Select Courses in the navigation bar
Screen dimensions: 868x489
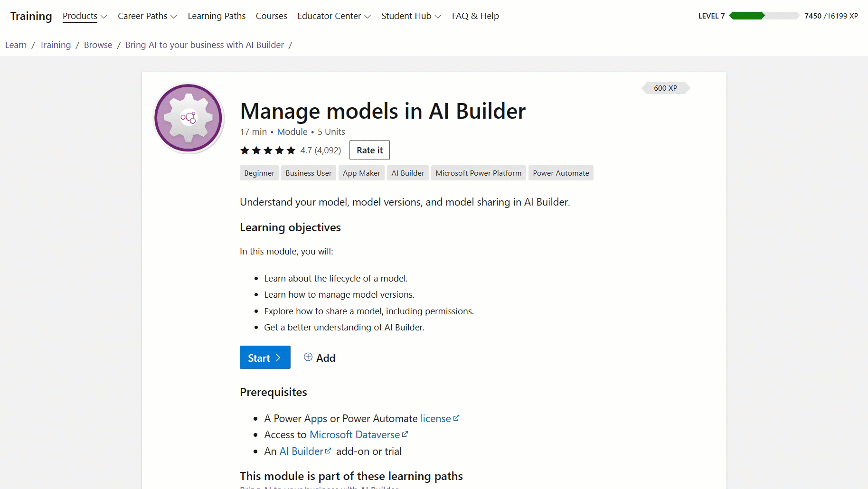271,16
